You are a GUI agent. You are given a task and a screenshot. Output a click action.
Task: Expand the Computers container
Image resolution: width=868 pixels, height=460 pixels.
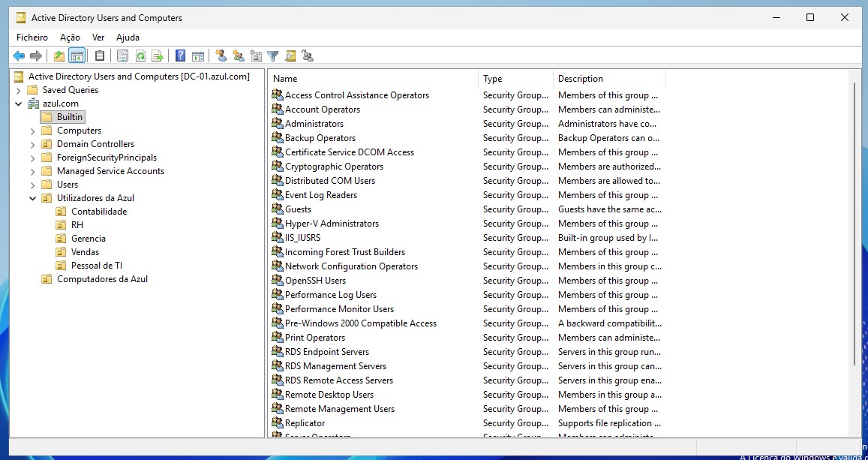click(33, 131)
